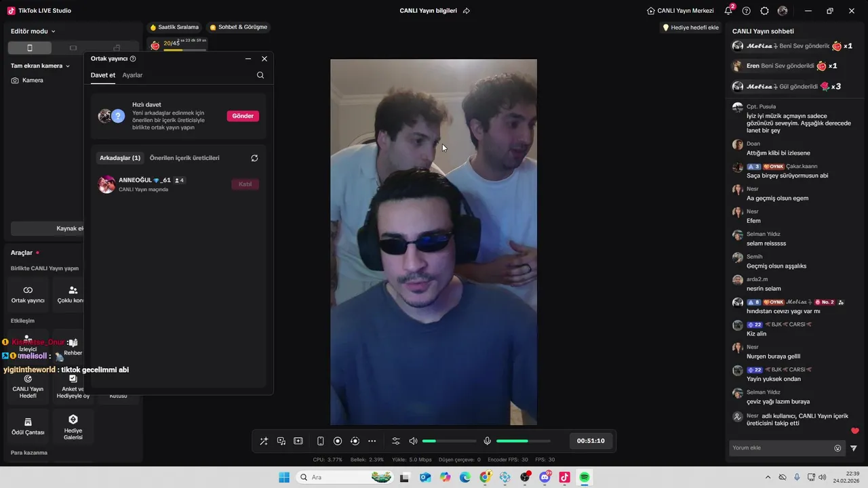Refresh the friends list

[x=254, y=158]
